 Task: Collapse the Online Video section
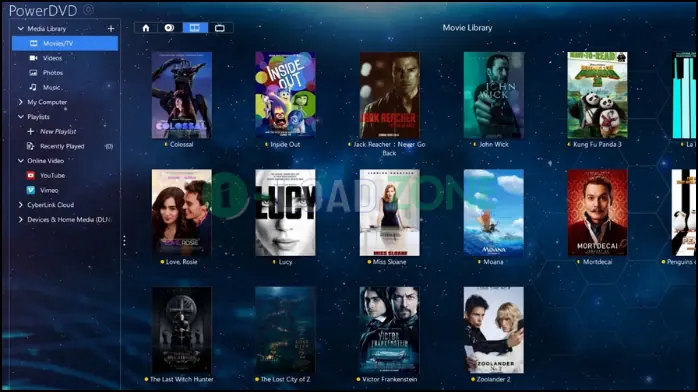[x=20, y=161]
